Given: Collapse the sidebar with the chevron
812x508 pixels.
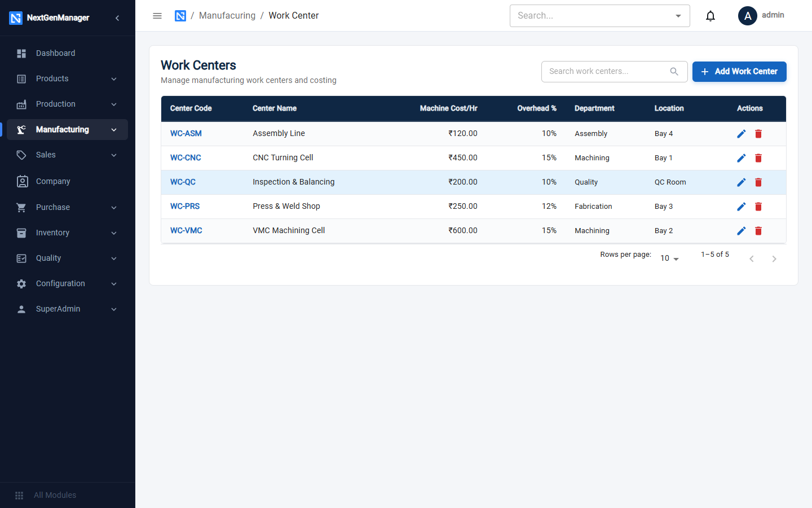Looking at the screenshot, I should click(117, 18).
